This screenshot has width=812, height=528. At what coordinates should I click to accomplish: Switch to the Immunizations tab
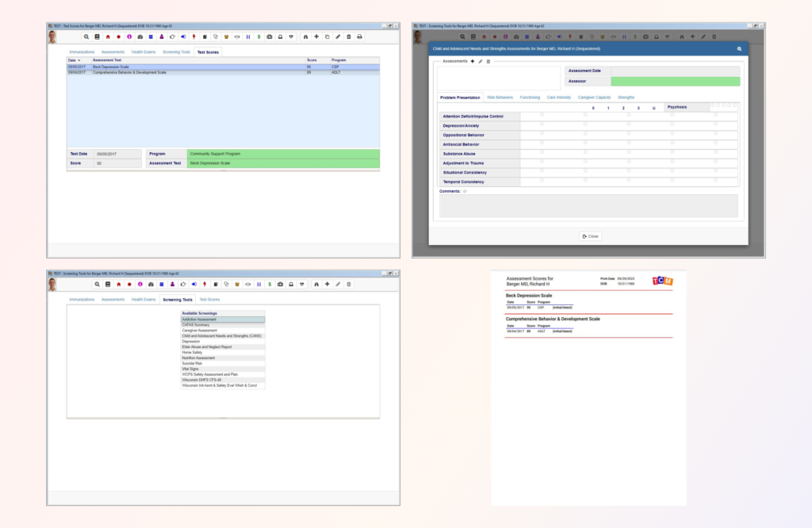pos(83,52)
